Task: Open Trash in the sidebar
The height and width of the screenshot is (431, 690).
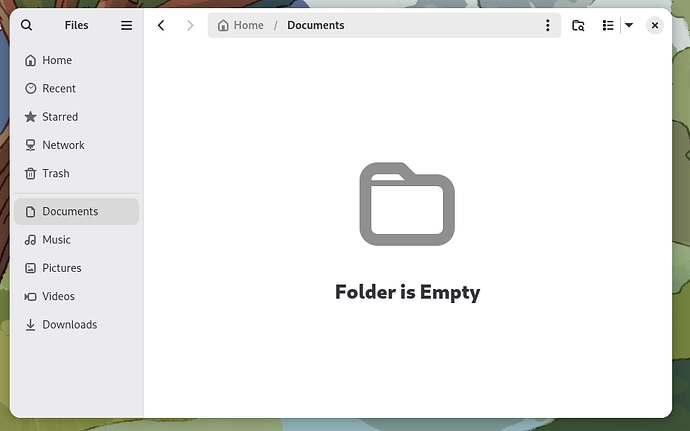Action: [x=77, y=173]
